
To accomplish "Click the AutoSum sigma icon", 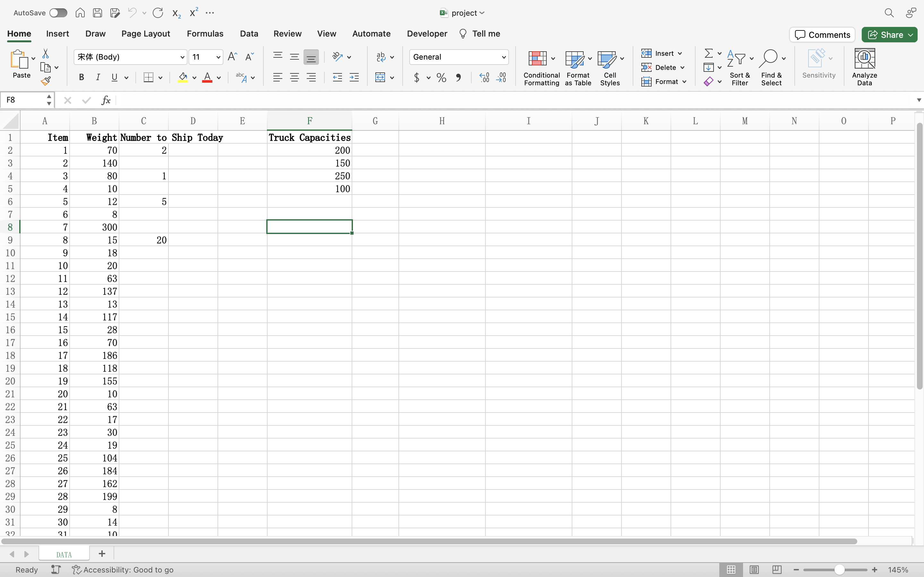I will [x=708, y=53].
